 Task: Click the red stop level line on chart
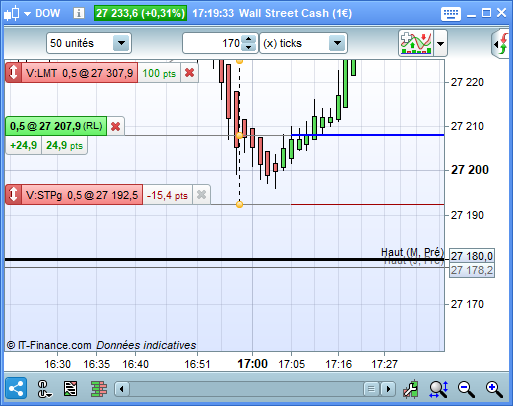pos(368,204)
